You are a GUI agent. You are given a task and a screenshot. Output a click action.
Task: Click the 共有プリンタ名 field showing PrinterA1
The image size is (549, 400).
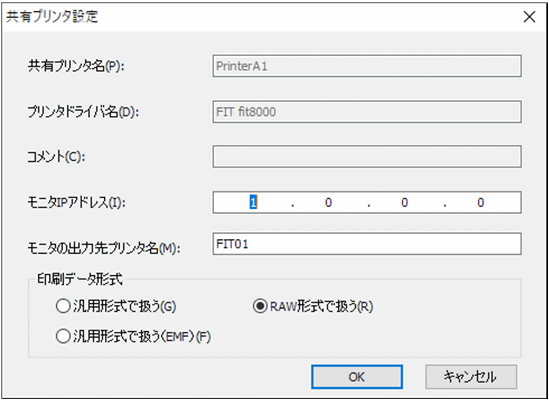tap(367, 66)
